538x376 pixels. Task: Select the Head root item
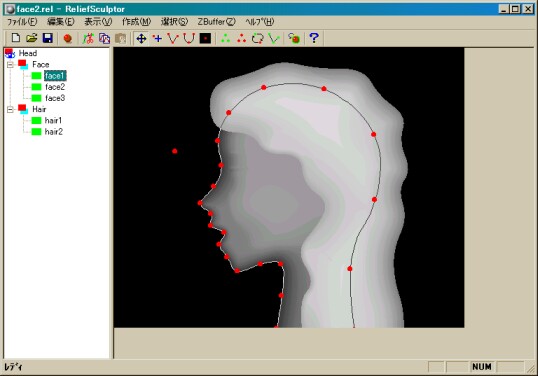click(x=28, y=53)
